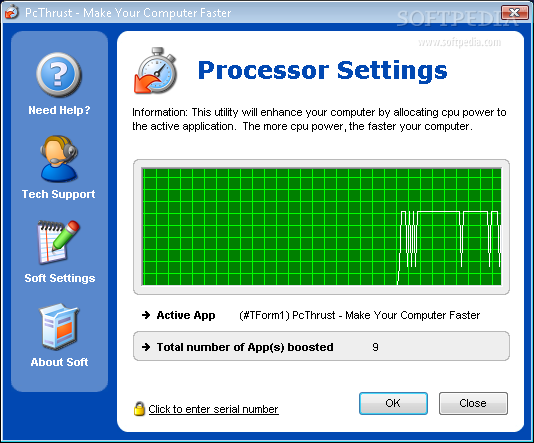Select the Tech Support sidebar label
This screenshot has width=534, height=443.
(x=59, y=194)
